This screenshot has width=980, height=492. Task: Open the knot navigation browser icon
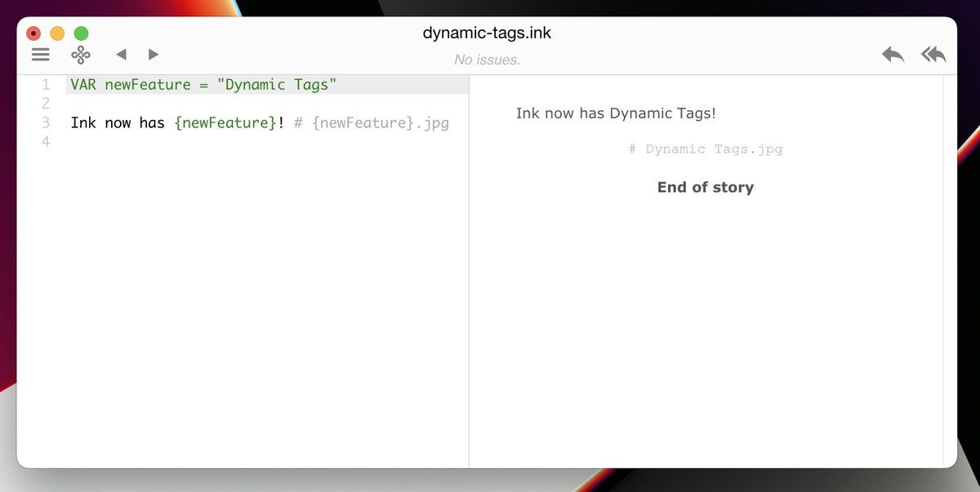point(80,55)
